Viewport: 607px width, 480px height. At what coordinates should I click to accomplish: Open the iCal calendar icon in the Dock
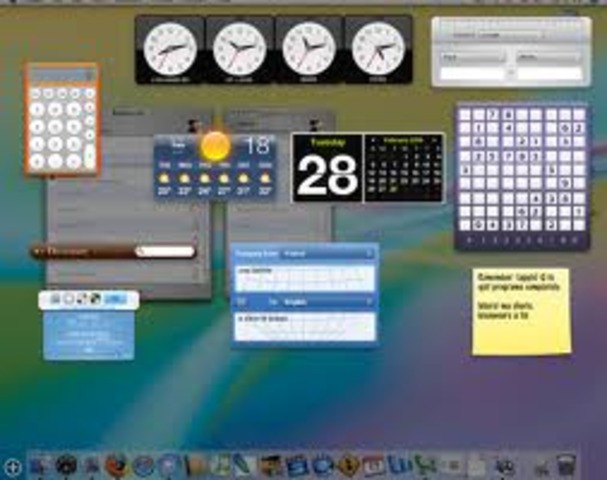tap(372, 465)
